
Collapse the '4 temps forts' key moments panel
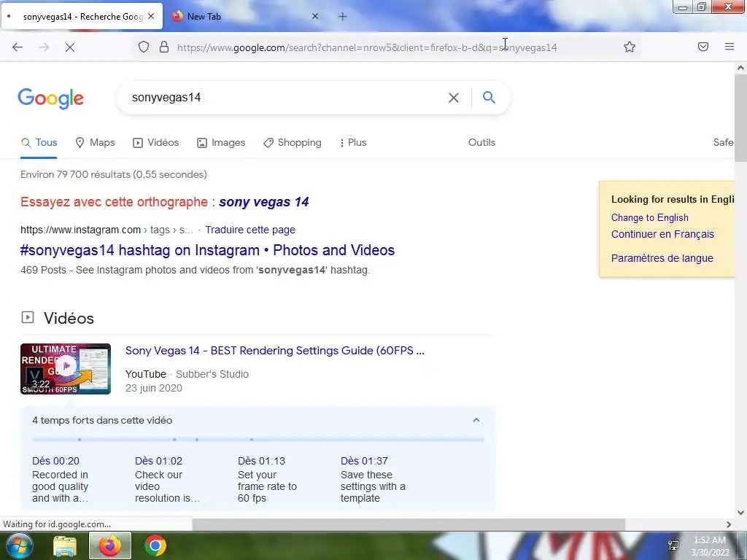click(476, 420)
